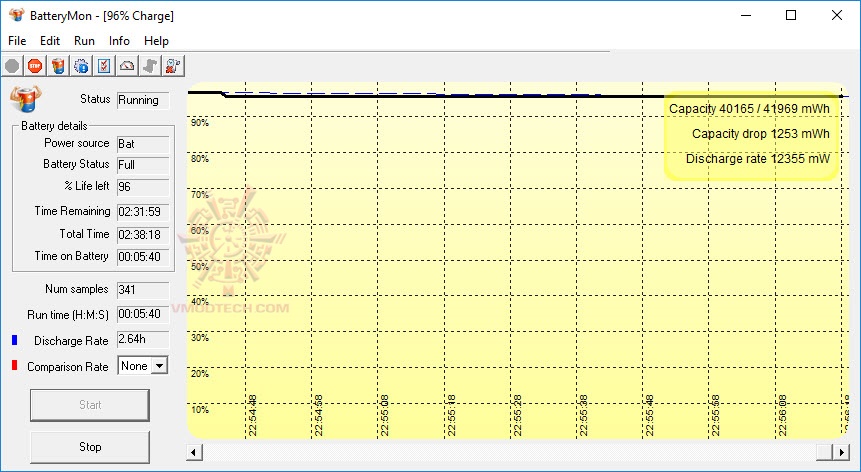Click the red STOP sign toolbar icon
861x472 pixels.
(x=35, y=66)
